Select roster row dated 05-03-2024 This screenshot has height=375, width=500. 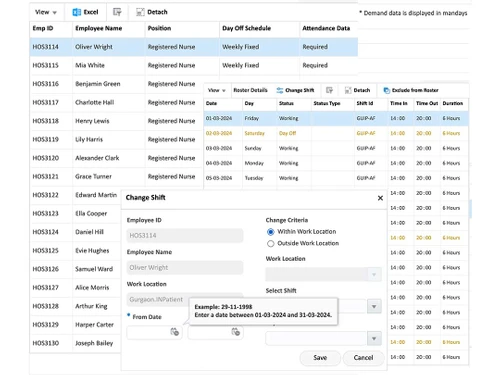point(336,178)
